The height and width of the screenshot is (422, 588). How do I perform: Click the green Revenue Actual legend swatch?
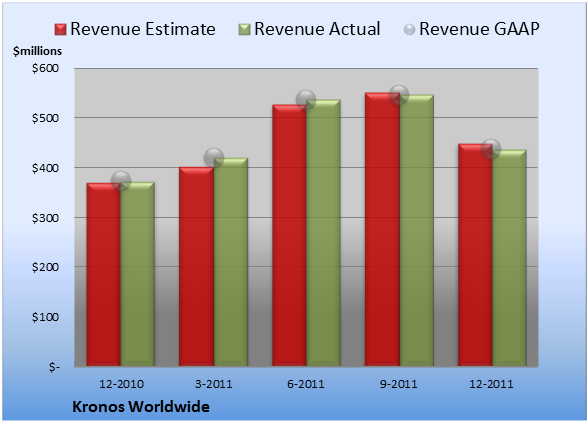244,30
